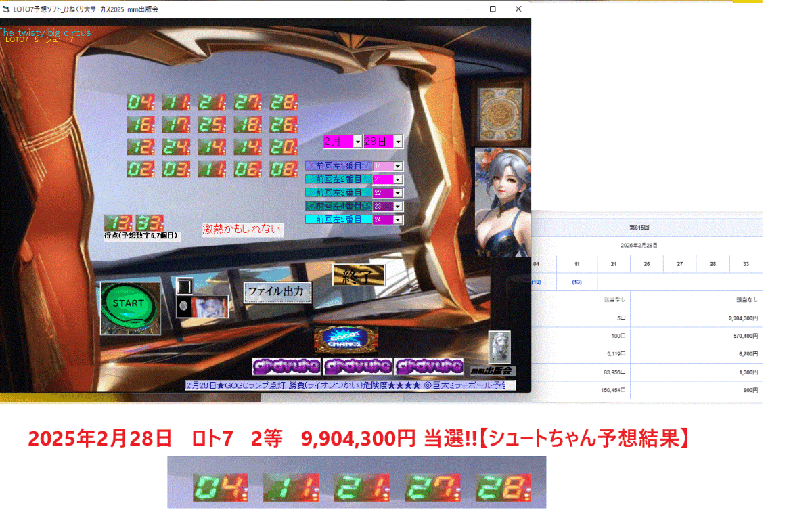Image resolution: width=812 pixels, height=520 pixels.
Task: Expand the 前回左1番目 dropdown showing 14
Action: click(398, 166)
